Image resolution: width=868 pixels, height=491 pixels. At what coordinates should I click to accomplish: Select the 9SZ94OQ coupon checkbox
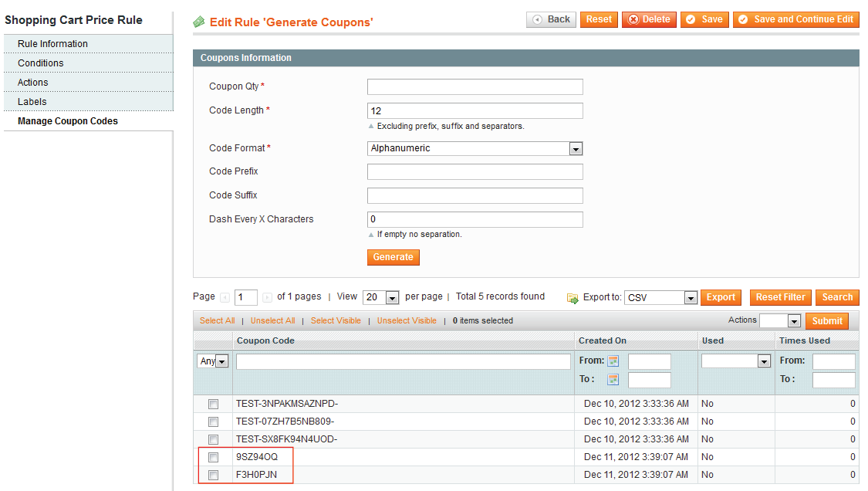(214, 457)
